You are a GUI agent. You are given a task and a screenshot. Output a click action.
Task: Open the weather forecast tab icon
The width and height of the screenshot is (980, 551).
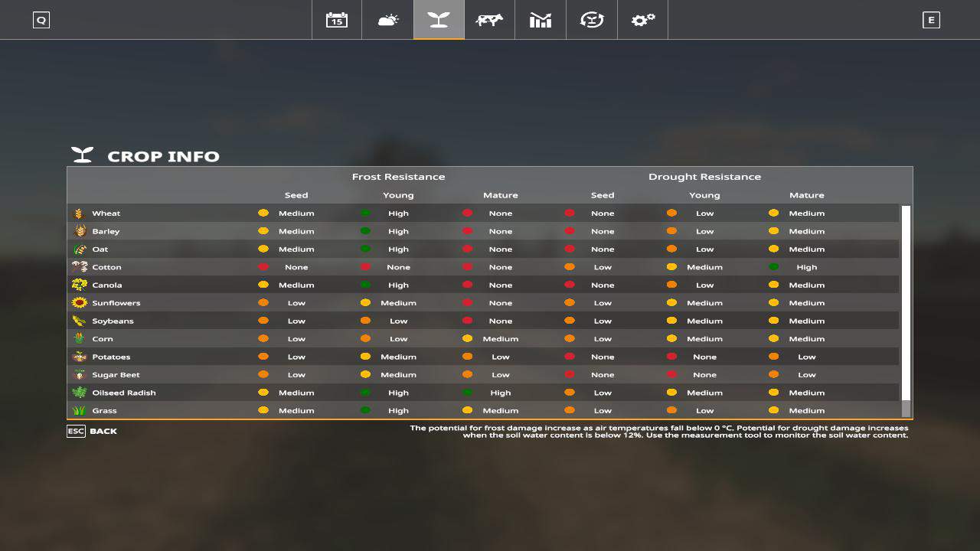[388, 20]
